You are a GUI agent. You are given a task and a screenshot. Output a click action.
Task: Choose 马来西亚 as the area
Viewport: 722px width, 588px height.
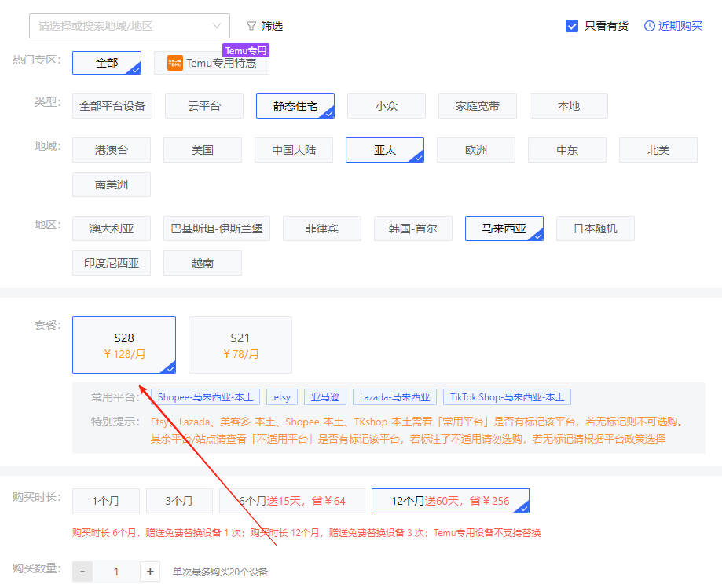coord(504,228)
